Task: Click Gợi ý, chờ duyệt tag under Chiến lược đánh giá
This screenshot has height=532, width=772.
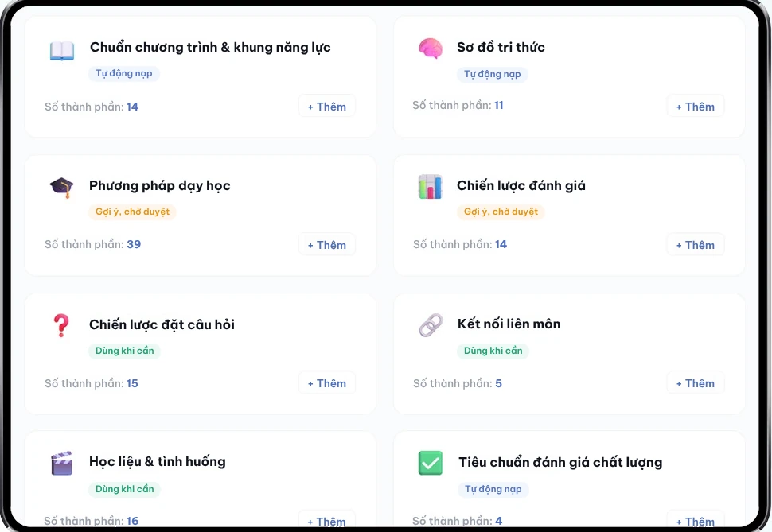Action: pos(501,212)
